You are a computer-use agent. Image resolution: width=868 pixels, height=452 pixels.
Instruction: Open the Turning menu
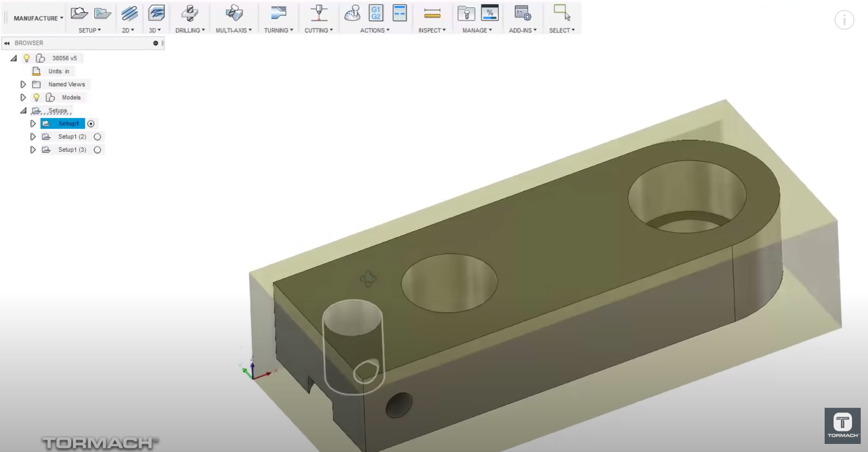(x=279, y=30)
